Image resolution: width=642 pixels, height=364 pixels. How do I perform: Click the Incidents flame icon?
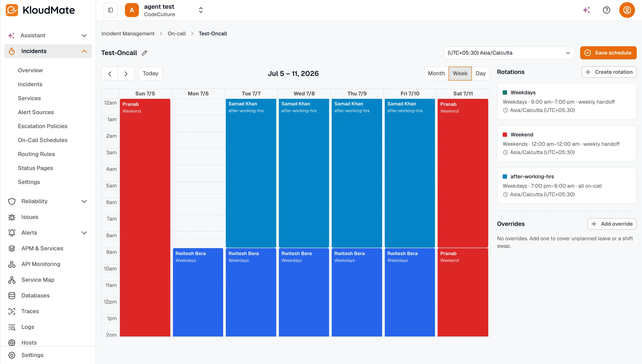coord(12,51)
